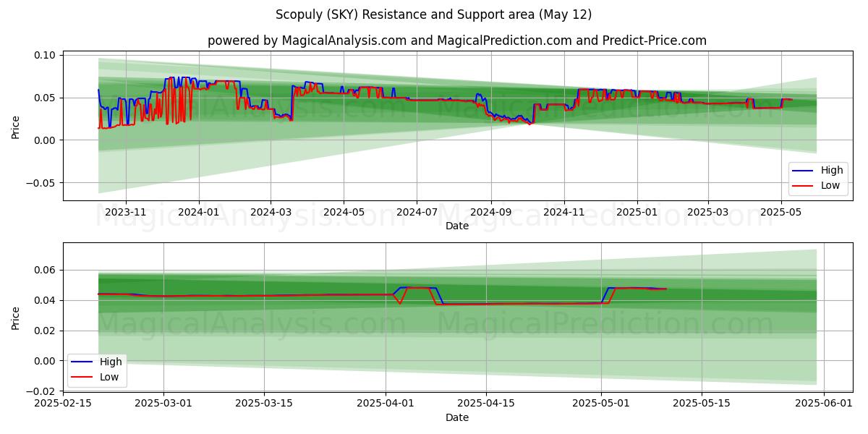Click the '2025-05-15' date tick label
This screenshot has height=434, width=868.
[702, 404]
